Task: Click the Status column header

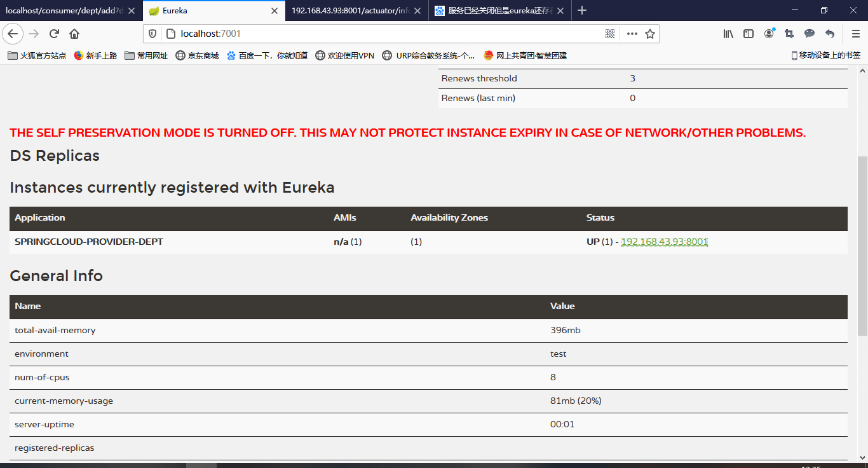Action: [x=600, y=217]
